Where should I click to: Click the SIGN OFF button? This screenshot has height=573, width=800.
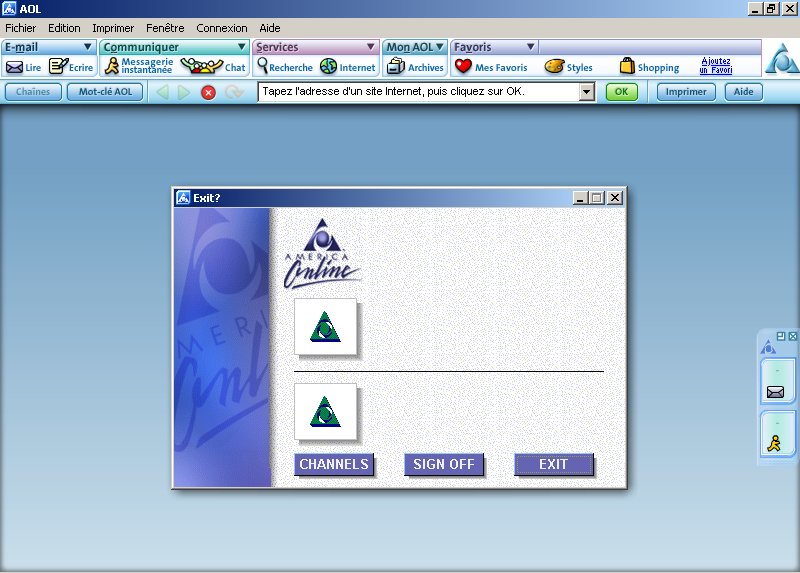(444, 464)
